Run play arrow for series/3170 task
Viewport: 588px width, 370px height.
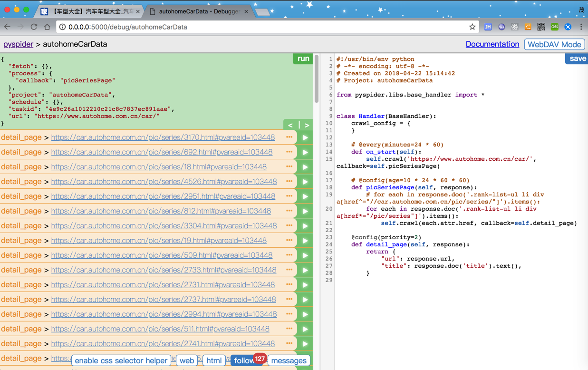click(x=305, y=137)
